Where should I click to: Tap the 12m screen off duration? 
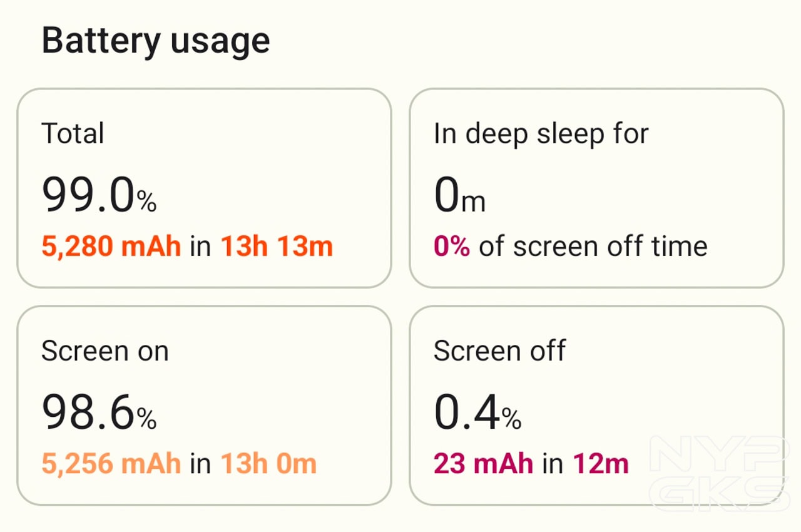pyautogui.click(x=600, y=464)
